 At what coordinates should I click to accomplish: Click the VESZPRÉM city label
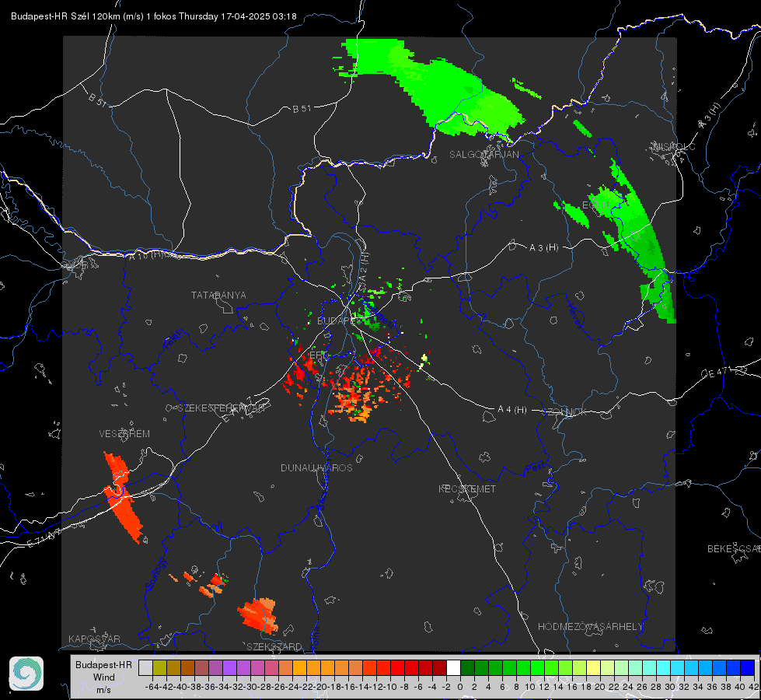click(x=124, y=433)
